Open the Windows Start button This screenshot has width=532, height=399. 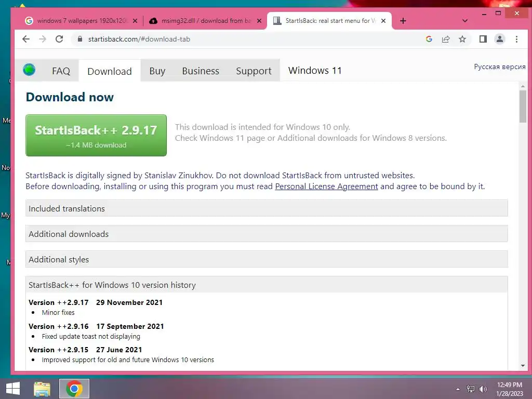pyautogui.click(x=13, y=389)
